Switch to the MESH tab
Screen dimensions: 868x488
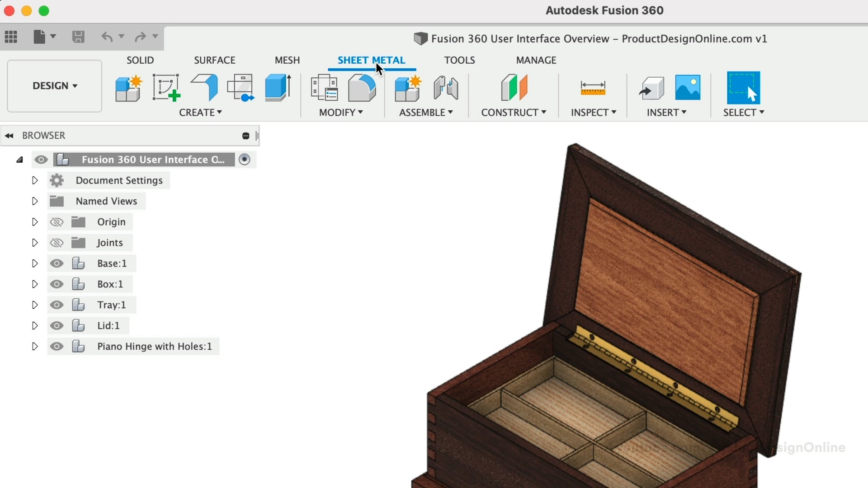pos(287,60)
